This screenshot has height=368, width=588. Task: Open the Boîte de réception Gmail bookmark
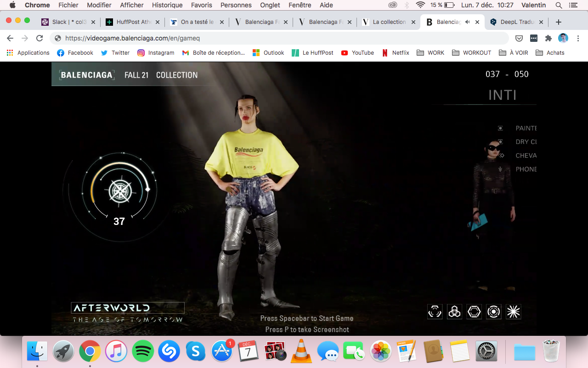tap(214, 53)
